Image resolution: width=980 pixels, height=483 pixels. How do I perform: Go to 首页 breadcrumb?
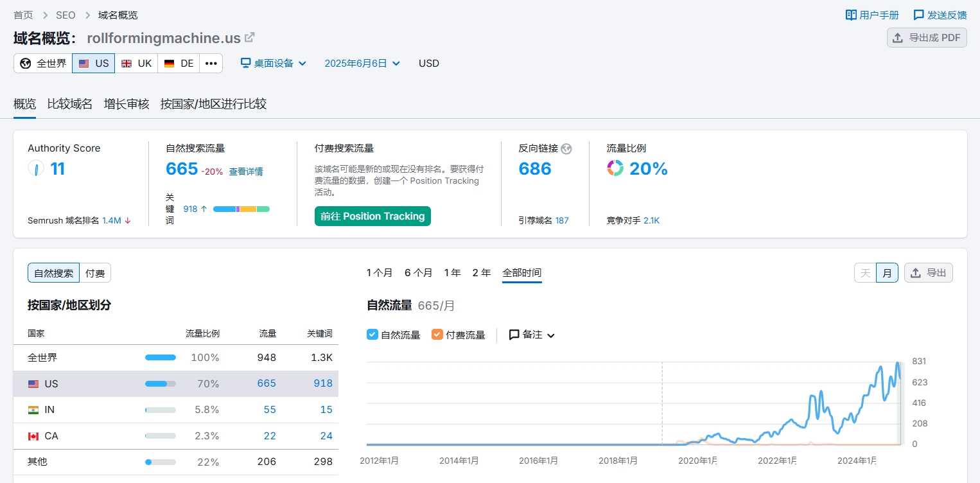pyautogui.click(x=24, y=15)
